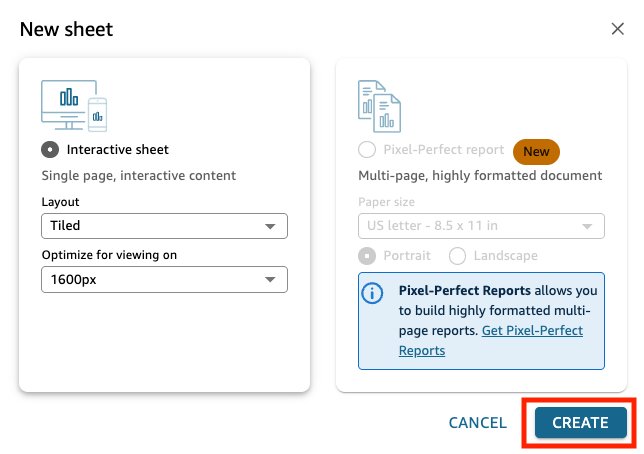644x454 pixels.
Task: Select the Pixel-Perfect report radio button
Action: (367, 150)
